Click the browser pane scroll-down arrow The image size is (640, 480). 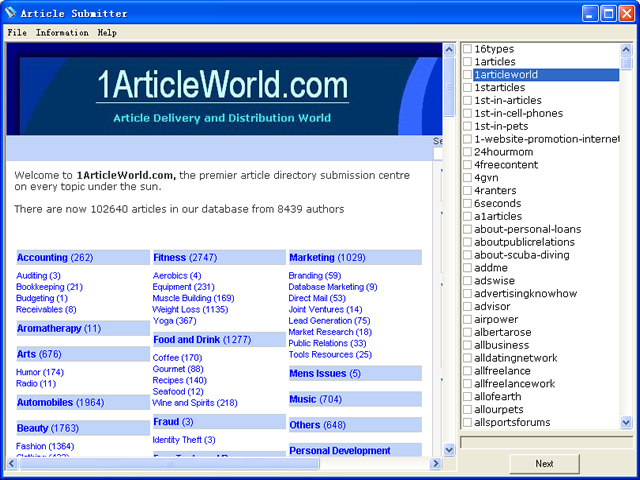(449, 450)
